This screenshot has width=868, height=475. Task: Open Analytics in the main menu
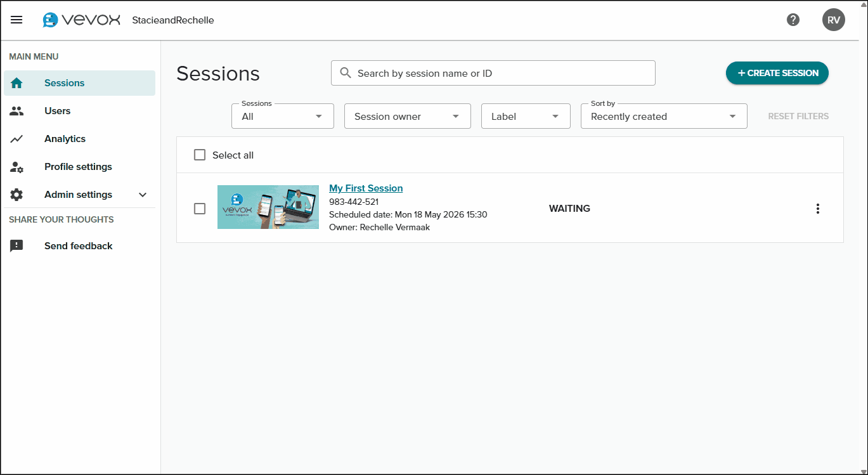[79, 139]
